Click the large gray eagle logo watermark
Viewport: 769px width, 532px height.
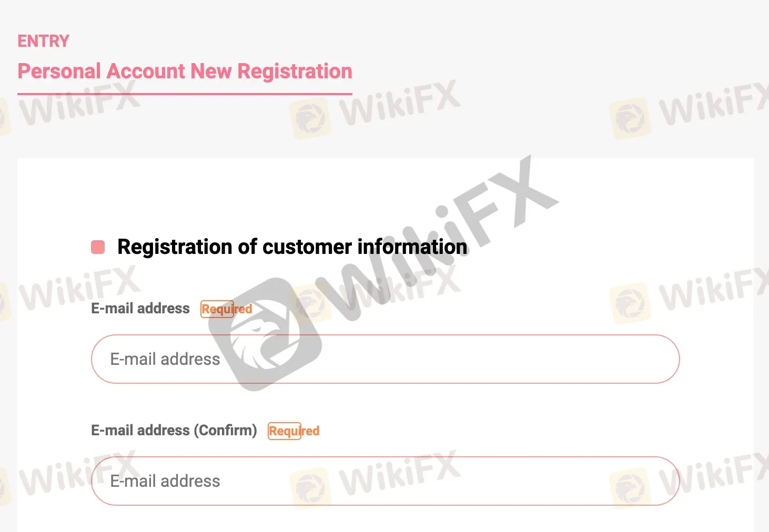[x=265, y=335]
